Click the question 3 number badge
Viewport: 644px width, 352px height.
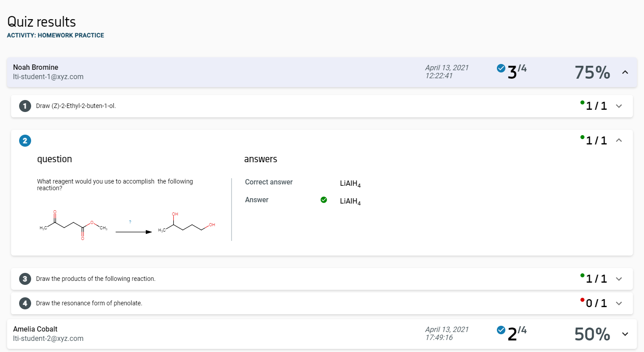tap(25, 279)
